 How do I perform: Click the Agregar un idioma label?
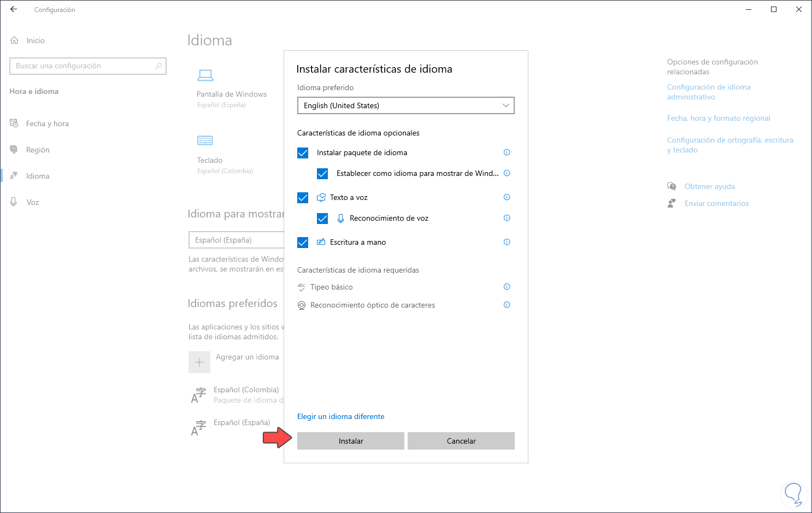tap(247, 357)
